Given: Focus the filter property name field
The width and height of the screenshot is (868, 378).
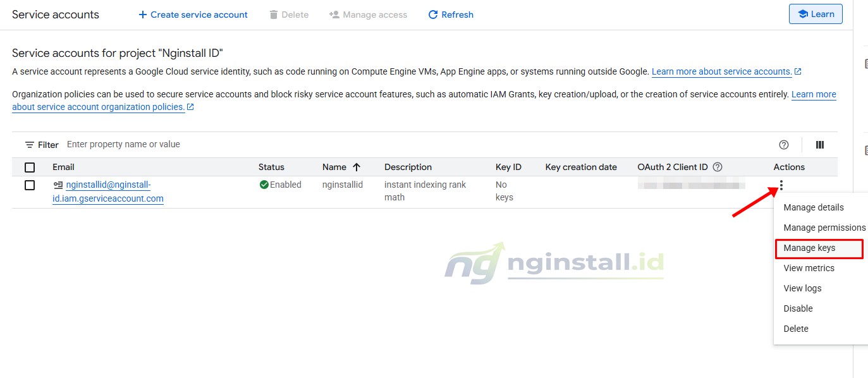Looking at the screenshot, I should [x=417, y=144].
